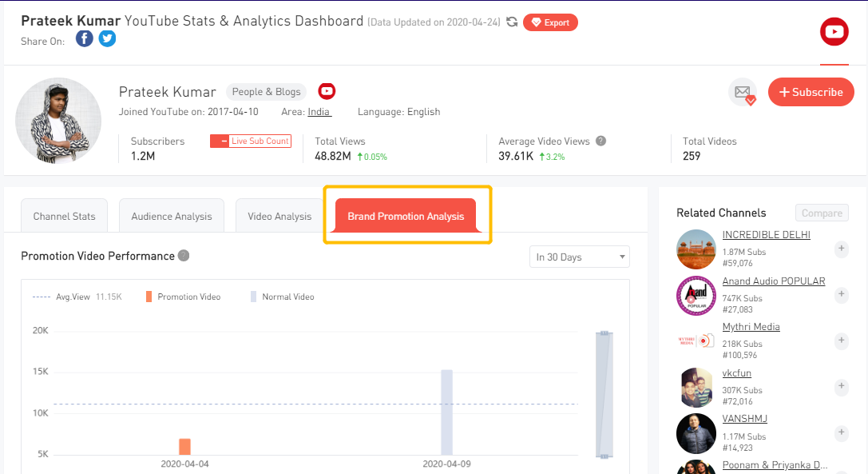Click the orange promotion video bar for 2020-04-04
Viewport: 868px width, 474px height.
coord(185,447)
